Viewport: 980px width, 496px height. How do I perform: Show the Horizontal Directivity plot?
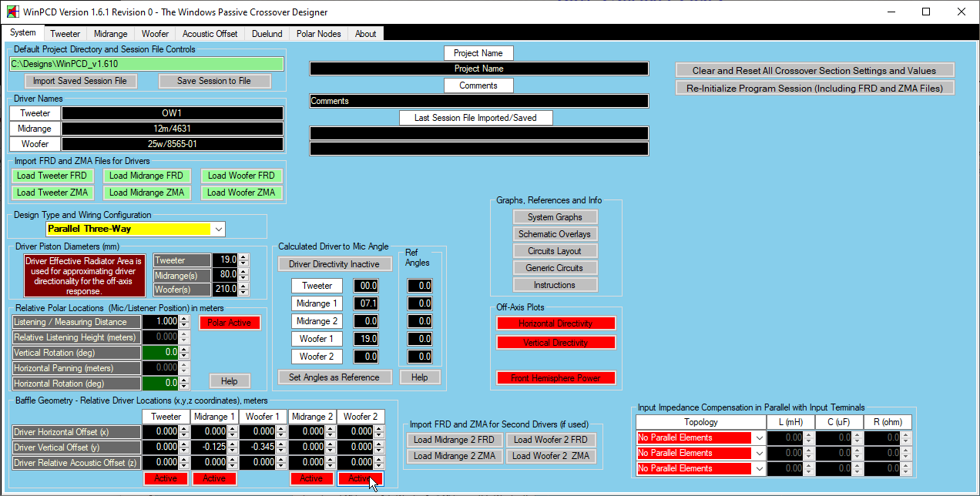[x=555, y=323]
